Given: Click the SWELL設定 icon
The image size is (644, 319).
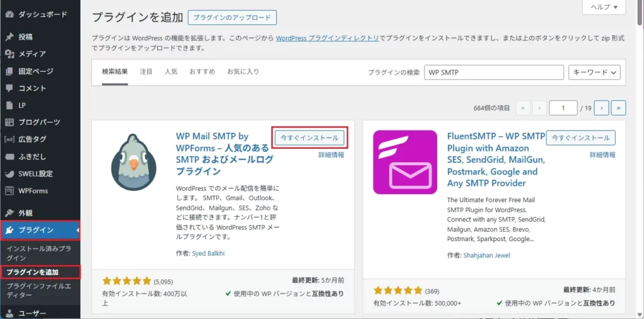Looking at the screenshot, I should 9,174.
